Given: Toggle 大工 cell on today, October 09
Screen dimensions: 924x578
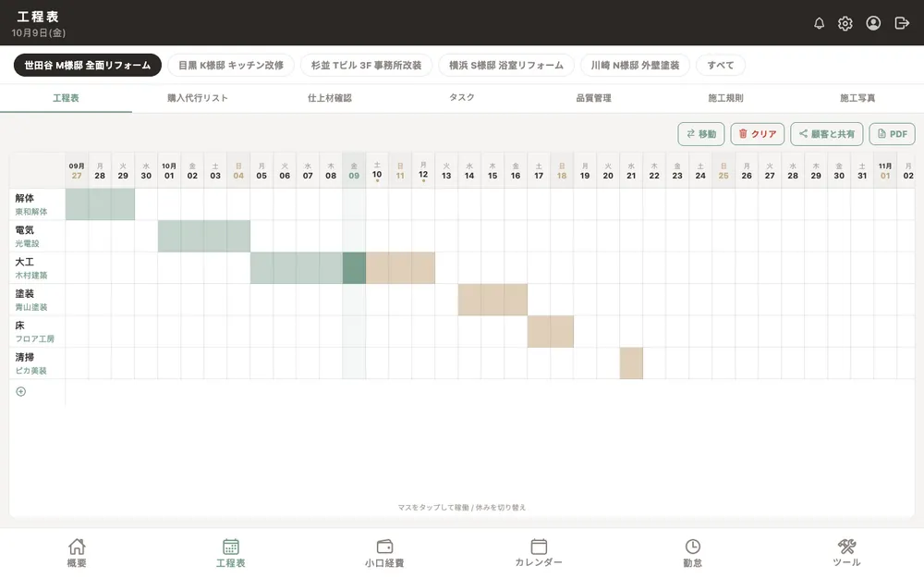Looking at the screenshot, I should [x=354, y=268].
